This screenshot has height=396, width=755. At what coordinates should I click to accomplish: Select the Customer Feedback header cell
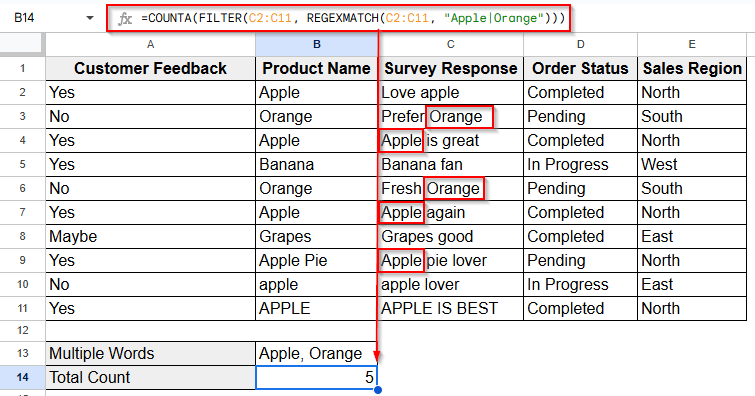[x=150, y=68]
